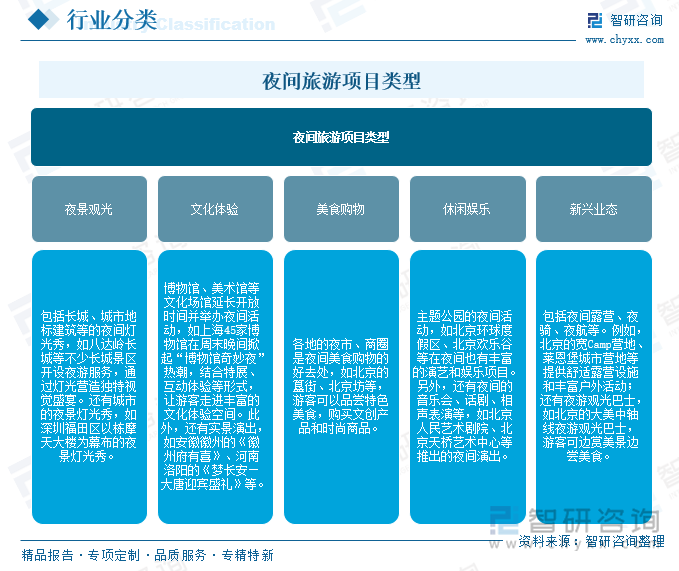This screenshot has width=679, height=571.
Task: Select the 文化体验 category box
Action: point(215,209)
